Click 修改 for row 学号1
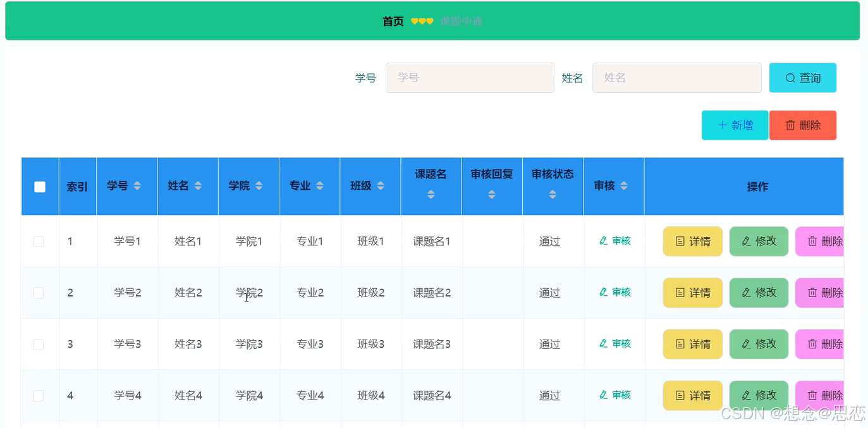 759,242
